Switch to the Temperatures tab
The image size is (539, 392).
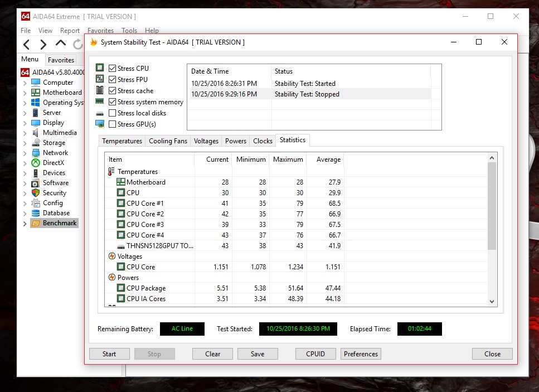point(122,141)
